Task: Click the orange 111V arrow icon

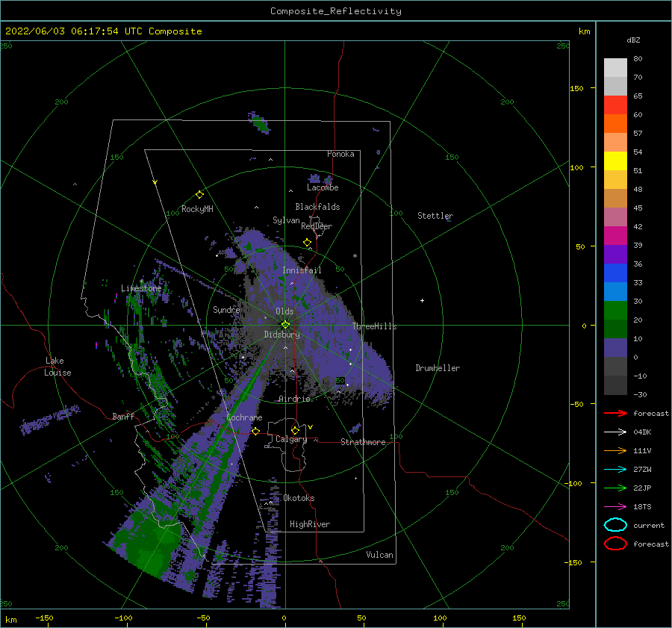Action: (x=615, y=450)
